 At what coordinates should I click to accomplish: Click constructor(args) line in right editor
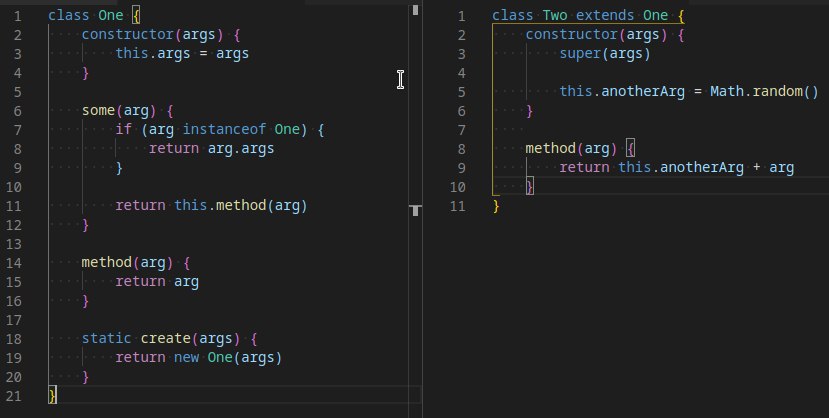[x=605, y=35]
